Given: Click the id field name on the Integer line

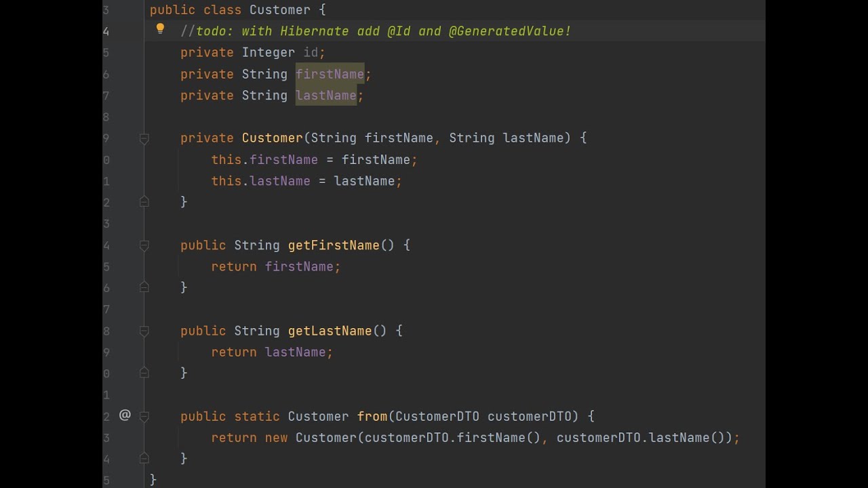Looking at the screenshot, I should pos(311,52).
